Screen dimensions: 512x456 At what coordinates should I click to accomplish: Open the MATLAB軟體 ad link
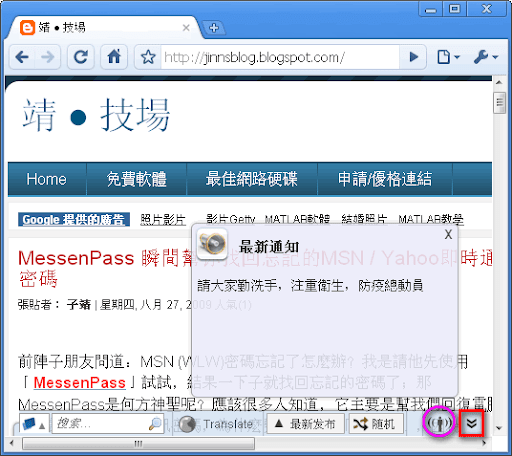297,219
